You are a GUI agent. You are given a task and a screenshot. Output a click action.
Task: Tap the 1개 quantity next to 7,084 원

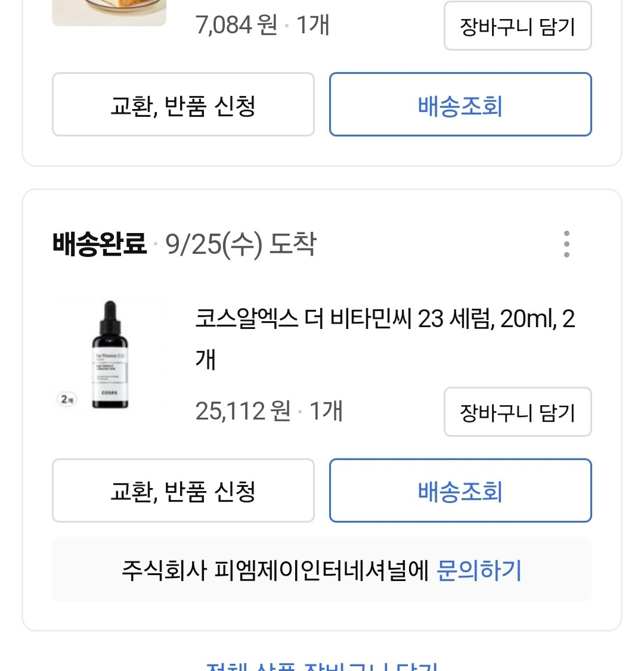(x=313, y=26)
